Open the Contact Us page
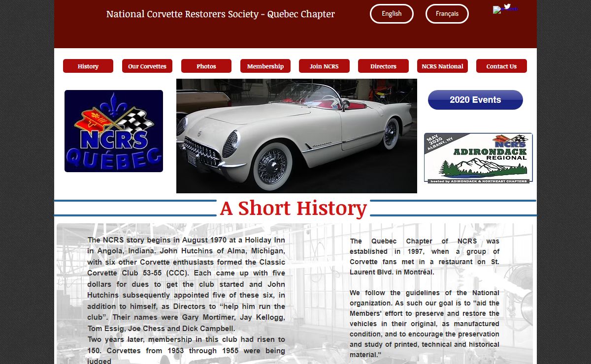This screenshot has width=591, height=364. tap(501, 66)
